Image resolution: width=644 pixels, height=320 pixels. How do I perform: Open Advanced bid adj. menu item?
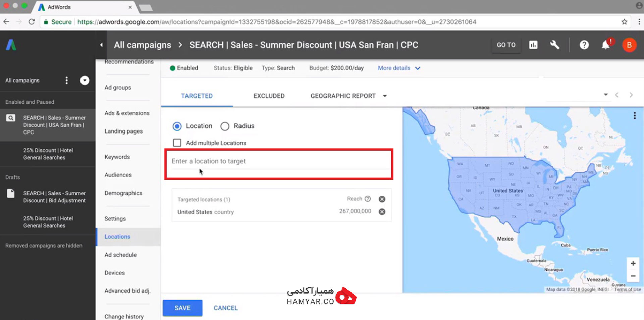point(127,291)
